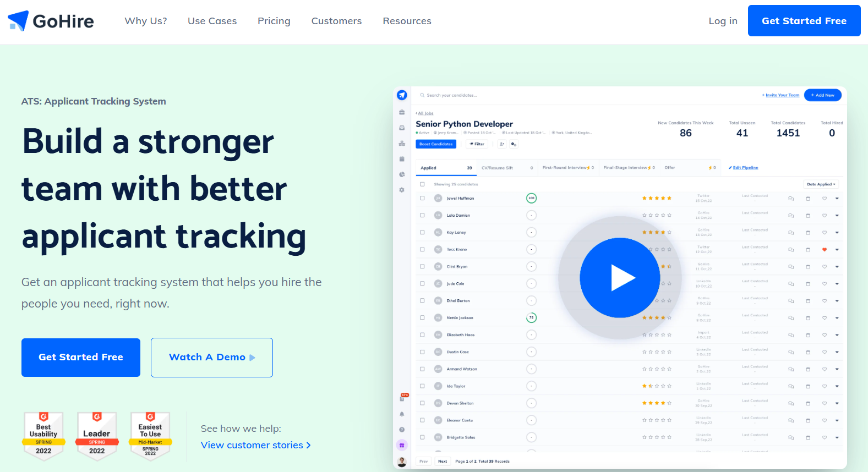868x472 pixels.
Task: Check the Devon Shelton checkbox
Action: click(422, 403)
